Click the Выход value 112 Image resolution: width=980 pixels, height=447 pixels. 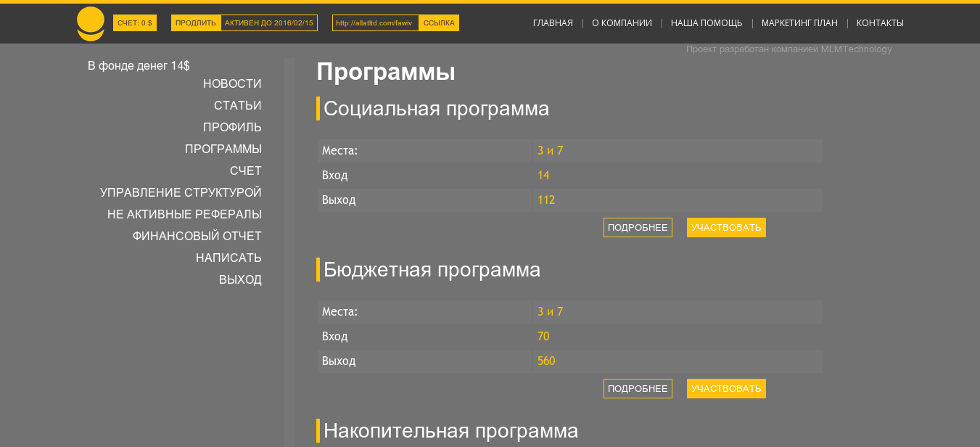[x=546, y=200]
